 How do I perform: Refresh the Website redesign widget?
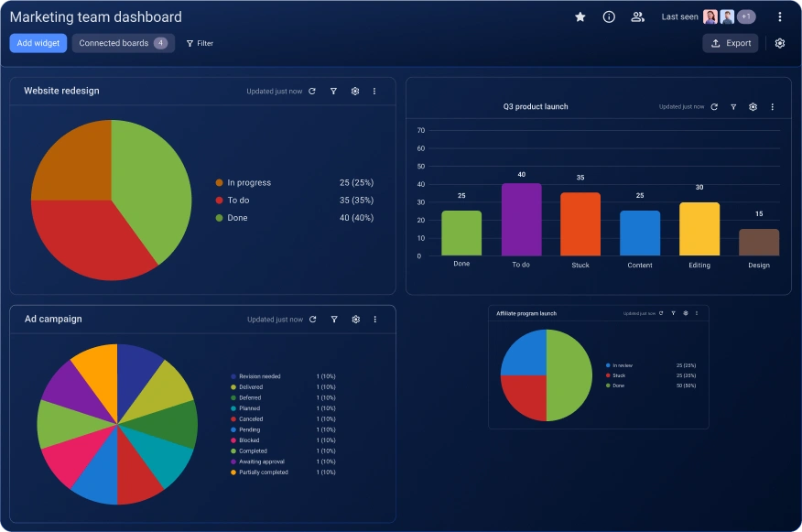(312, 91)
